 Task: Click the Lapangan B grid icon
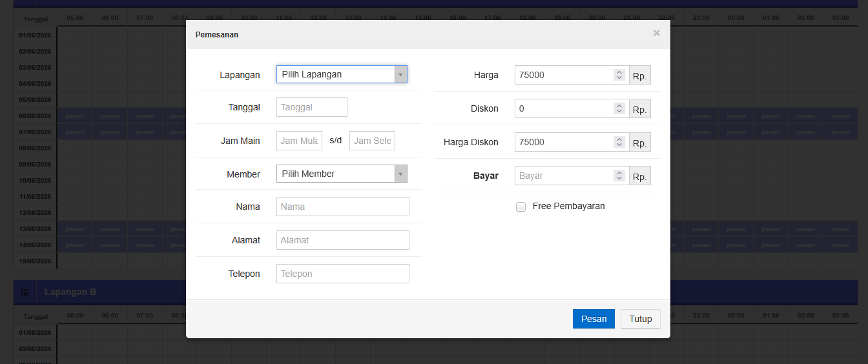point(25,292)
